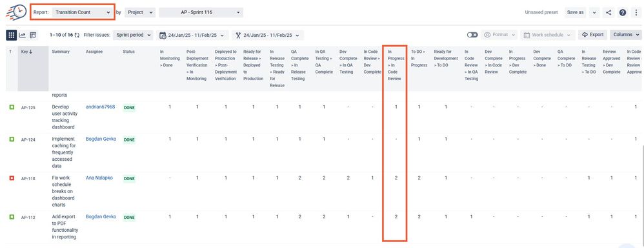This screenshot has width=644, height=248.
Task: Expand the Format dropdown
Action: 499,35
